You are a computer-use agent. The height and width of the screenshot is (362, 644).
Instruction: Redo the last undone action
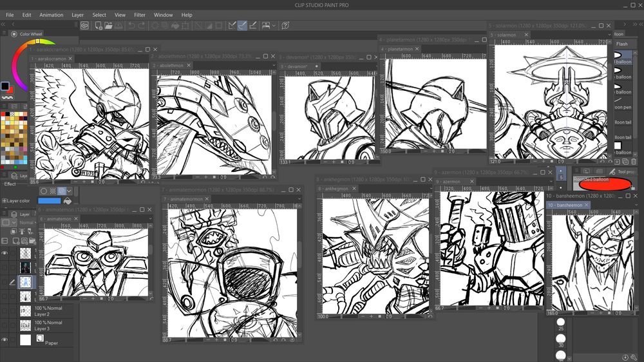click(142, 26)
